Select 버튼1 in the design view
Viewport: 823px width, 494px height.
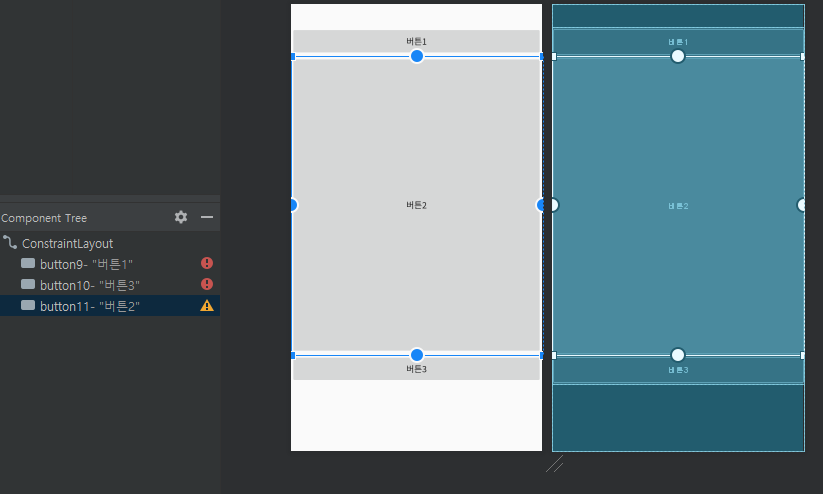416,41
